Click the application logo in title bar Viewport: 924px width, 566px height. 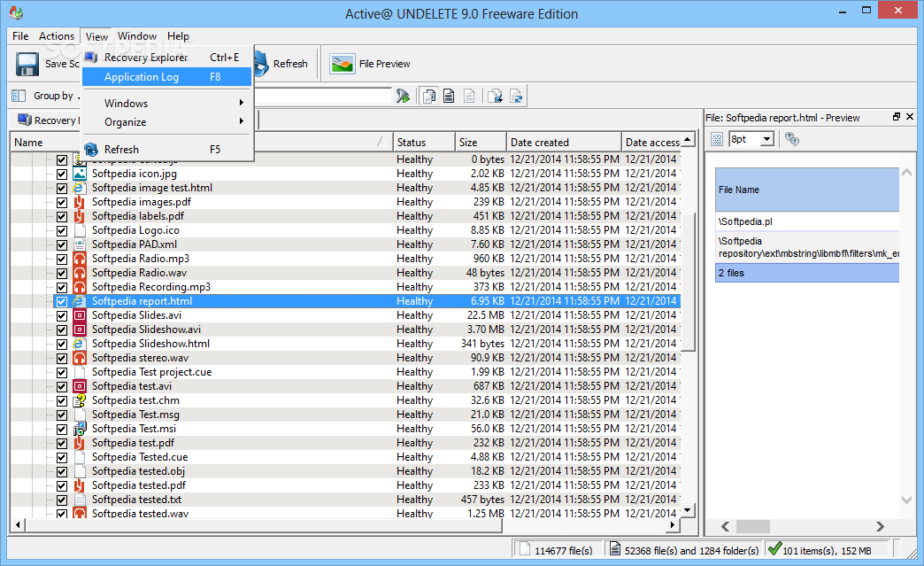point(16,12)
